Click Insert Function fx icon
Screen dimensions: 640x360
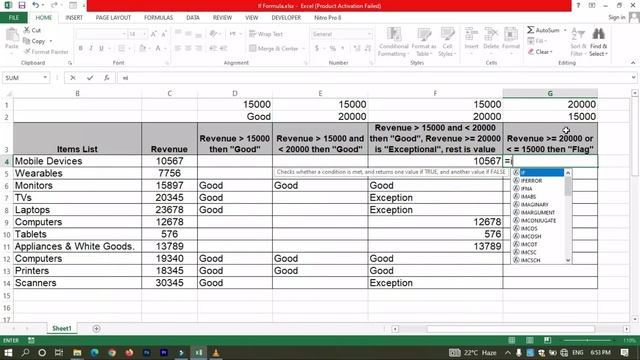[x=107, y=78]
